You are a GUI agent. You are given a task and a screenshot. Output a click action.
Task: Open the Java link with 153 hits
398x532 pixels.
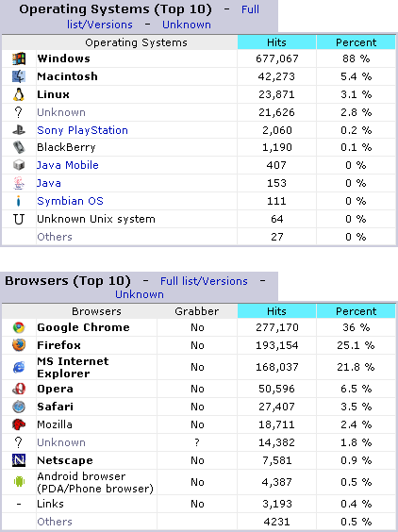[x=49, y=183]
